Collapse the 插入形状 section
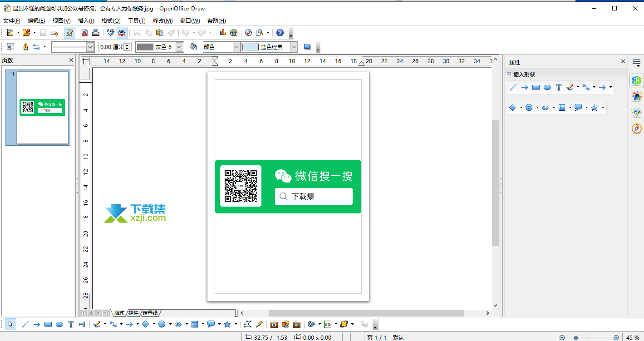 point(509,74)
